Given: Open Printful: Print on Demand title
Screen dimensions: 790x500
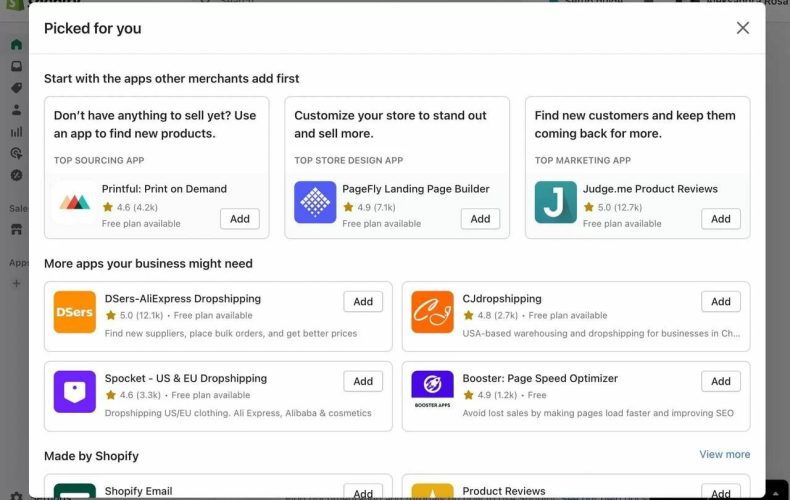Looking at the screenshot, I should [x=164, y=189].
